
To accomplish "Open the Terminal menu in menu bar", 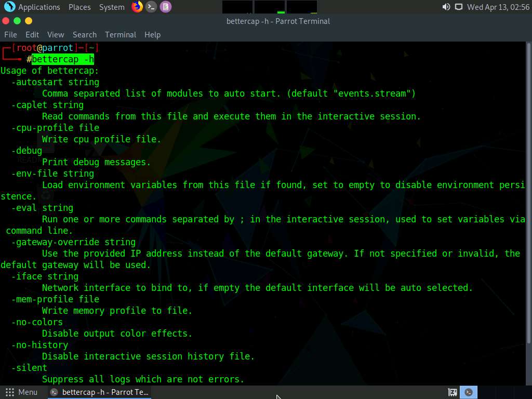I will tap(120, 34).
